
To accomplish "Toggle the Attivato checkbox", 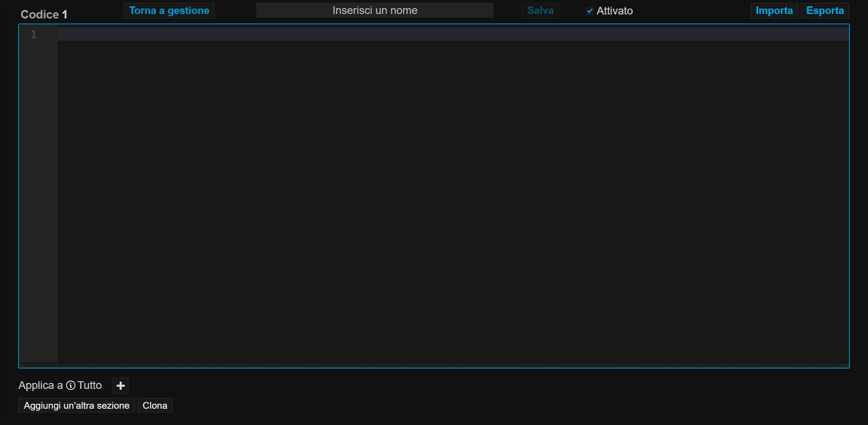I will pos(590,11).
